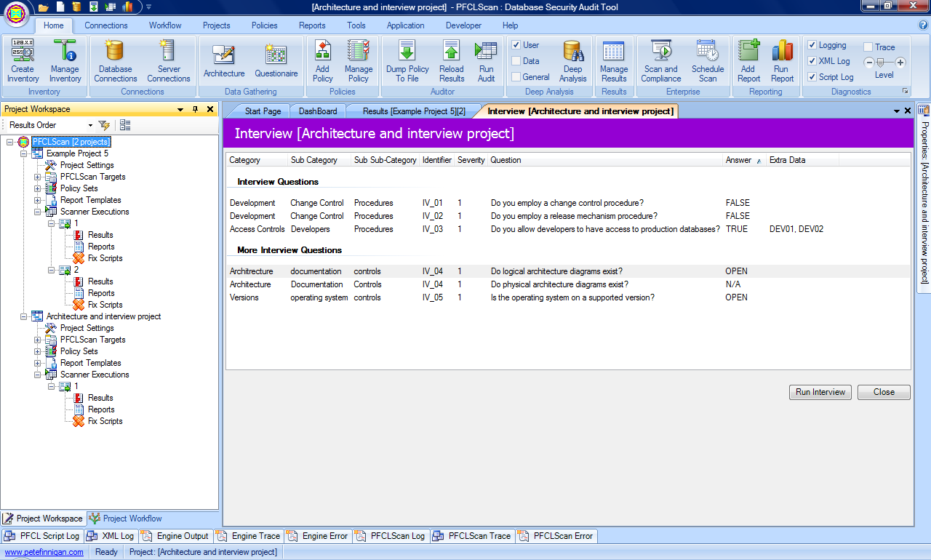The height and width of the screenshot is (560, 931).
Task: Collapse Scanner Executions under Example Project 5
Action: click(38, 212)
